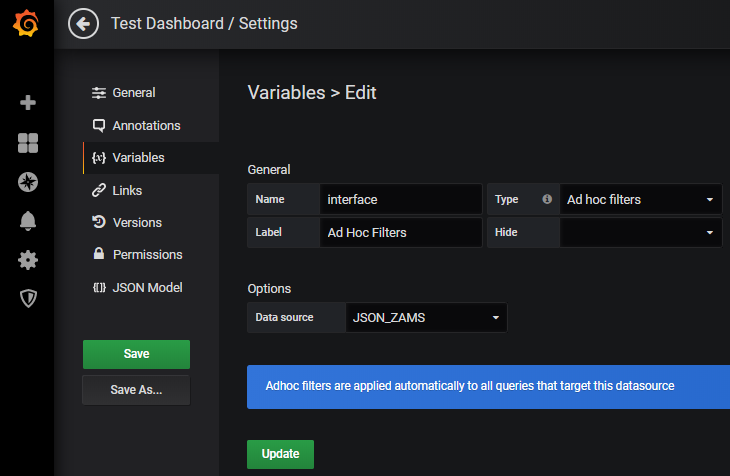Open the JSON Model section

(x=147, y=287)
